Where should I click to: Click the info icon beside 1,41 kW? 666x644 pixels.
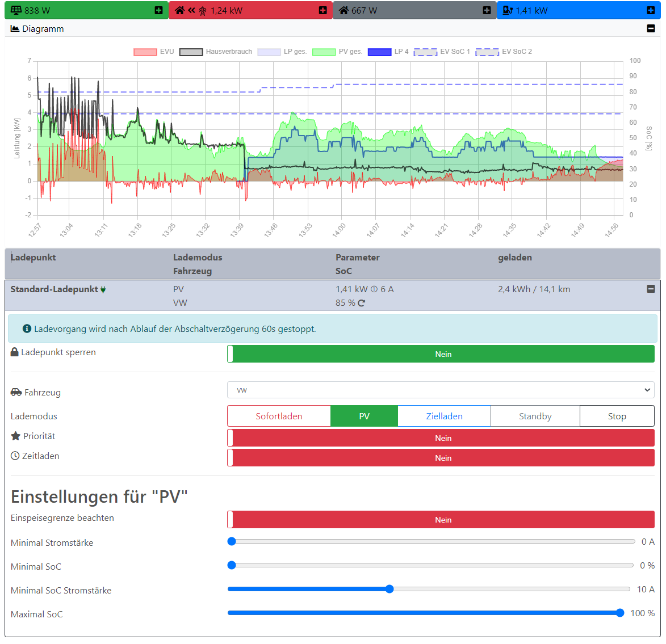pos(374,289)
